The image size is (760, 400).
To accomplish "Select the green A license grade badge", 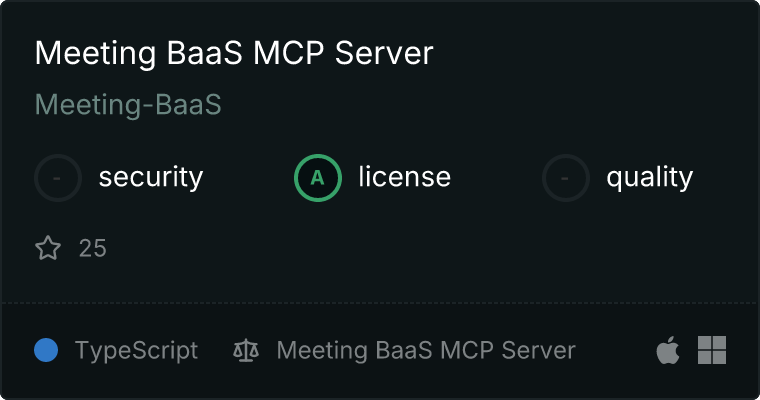I will [318, 178].
